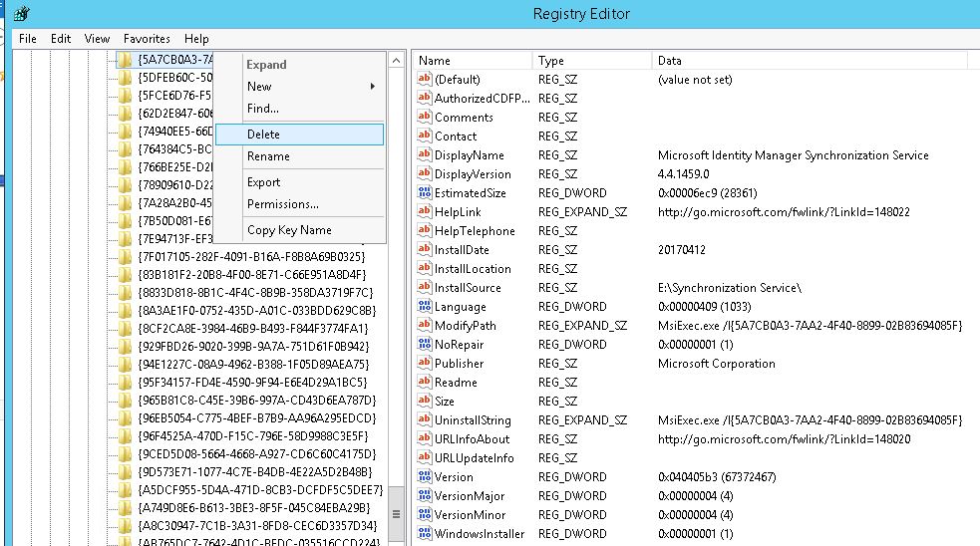Click folder icon of {7F017105-282F key
The width and height of the screenshot is (980, 546).
coord(125,257)
